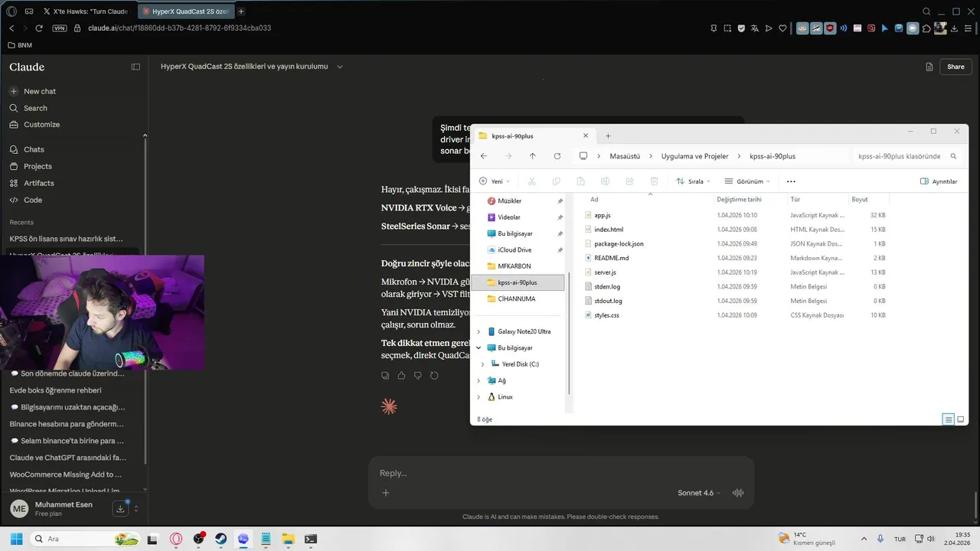Collapse the Claude sidebar panel

tap(136, 67)
